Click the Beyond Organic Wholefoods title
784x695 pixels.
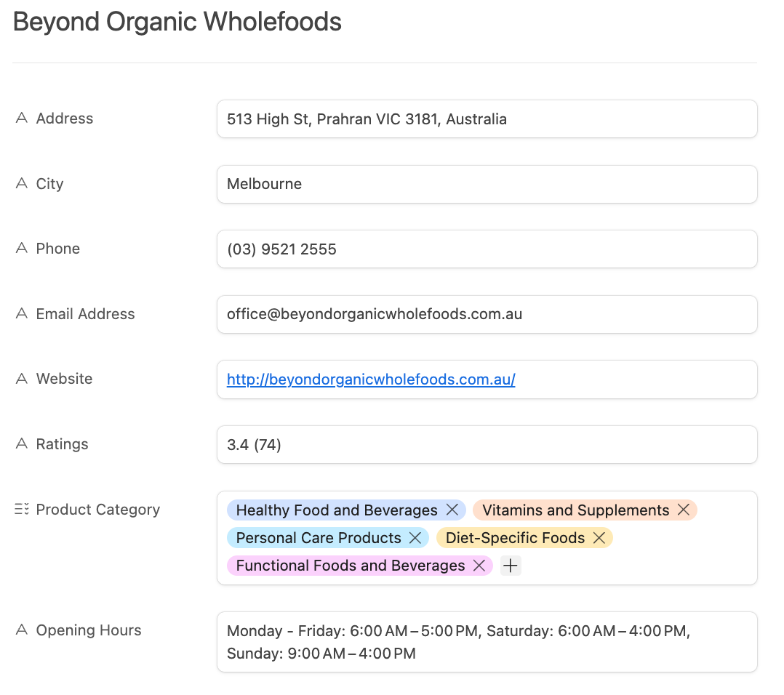[177, 22]
